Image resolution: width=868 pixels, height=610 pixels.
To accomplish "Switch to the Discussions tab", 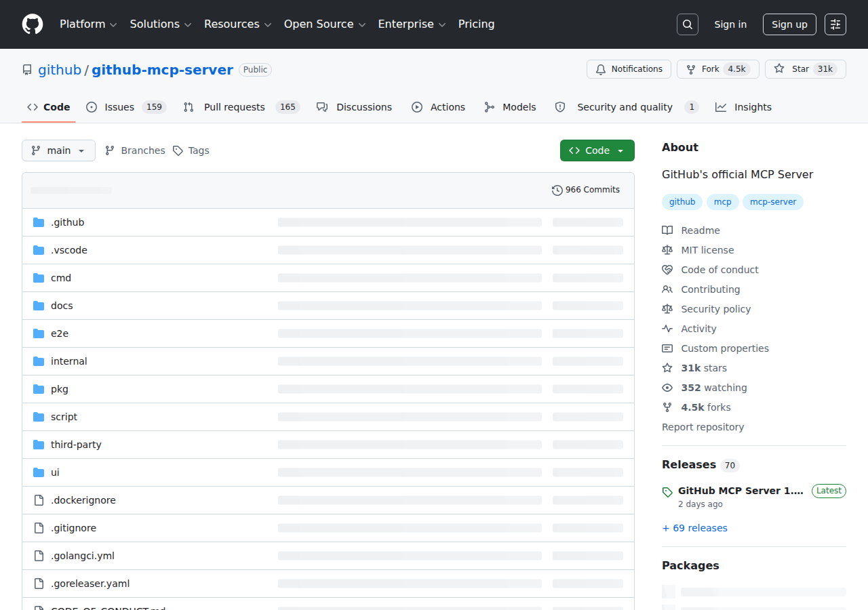I will pyautogui.click(x=354, y=107).
